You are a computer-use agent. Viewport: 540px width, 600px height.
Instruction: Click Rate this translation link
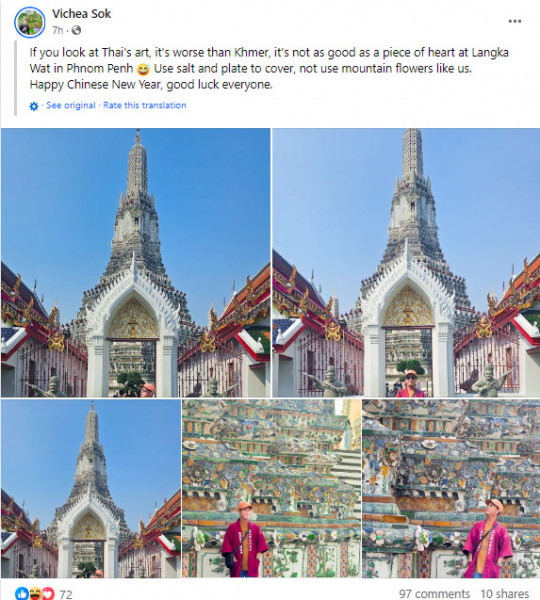(x=145, y=105)
